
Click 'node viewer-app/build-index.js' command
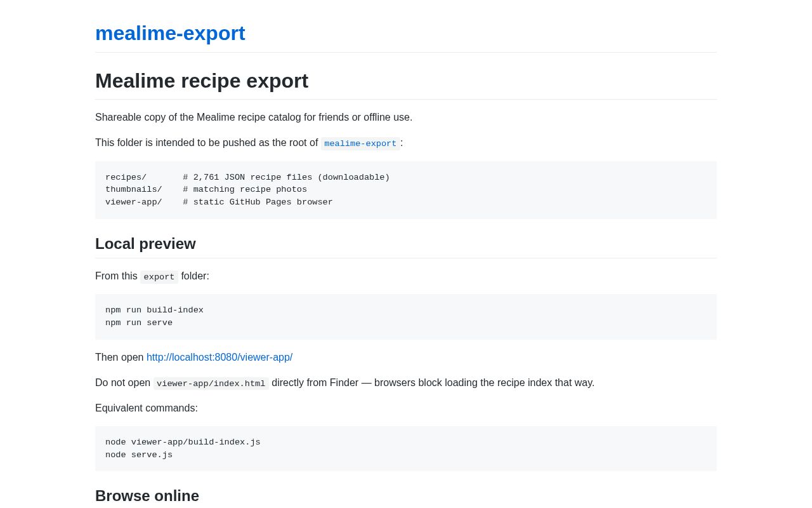[183, 443]
